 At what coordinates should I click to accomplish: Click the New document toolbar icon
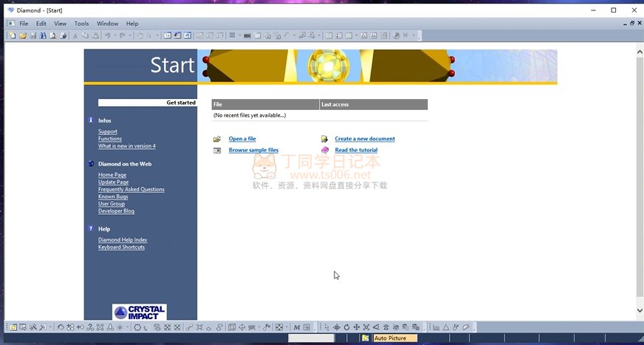[x=13, y=35]
